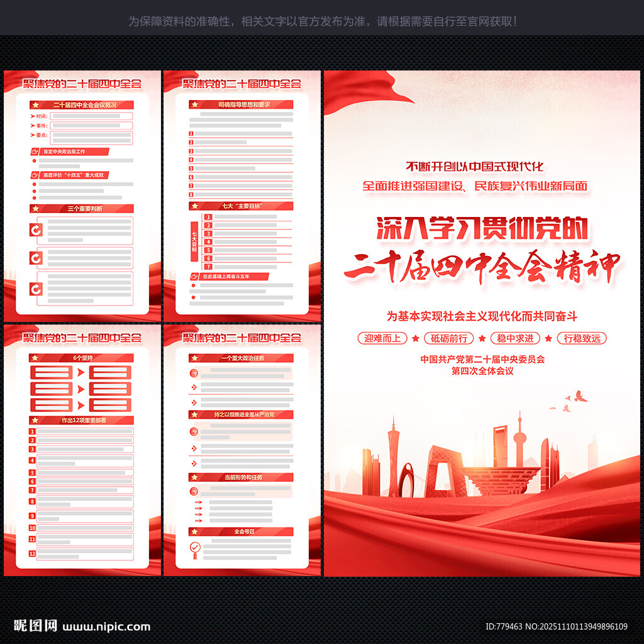Click the star icon beside 二十届四中全会会议概况
The height and width of the screenshot is (644, 644).
point(36,105)
